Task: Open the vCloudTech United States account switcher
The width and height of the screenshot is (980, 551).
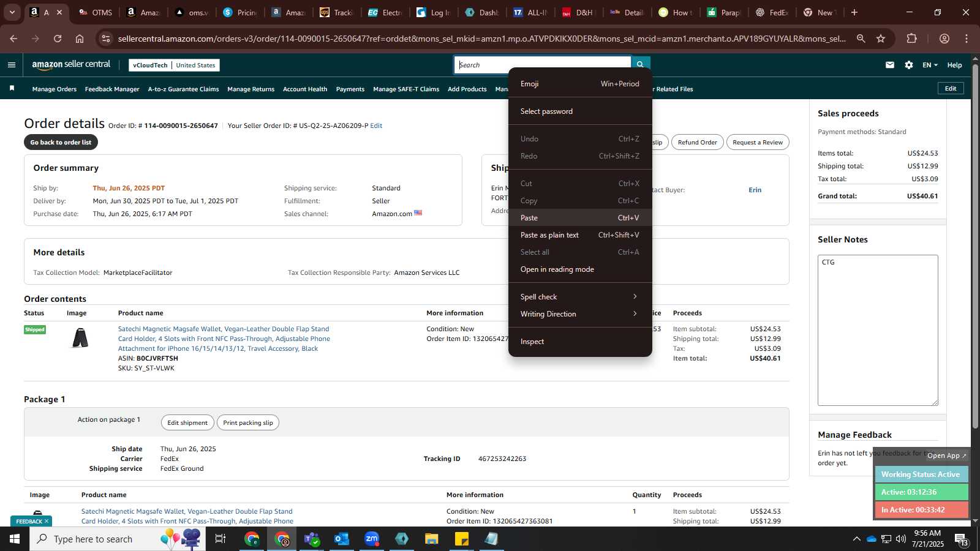Action: pos(174,65)
